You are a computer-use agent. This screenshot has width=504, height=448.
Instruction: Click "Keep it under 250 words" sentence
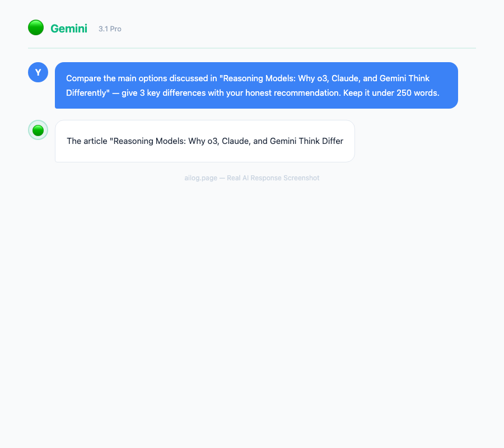[x=390, y=93]
